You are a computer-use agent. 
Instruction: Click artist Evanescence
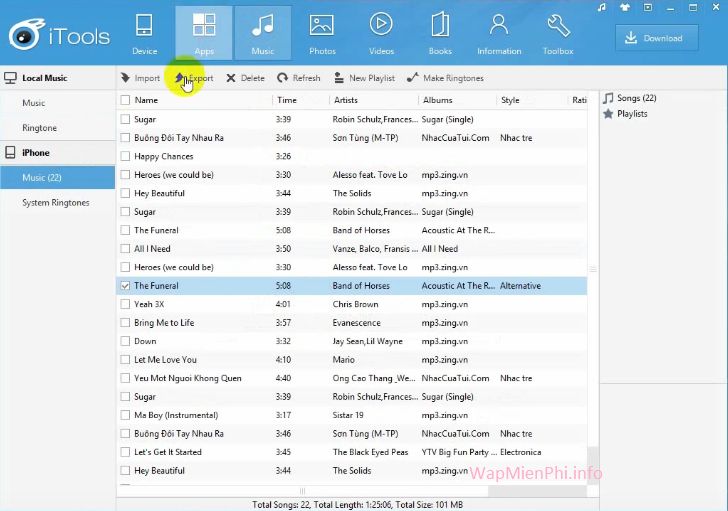pyautogui.click(x=357, y=323)
